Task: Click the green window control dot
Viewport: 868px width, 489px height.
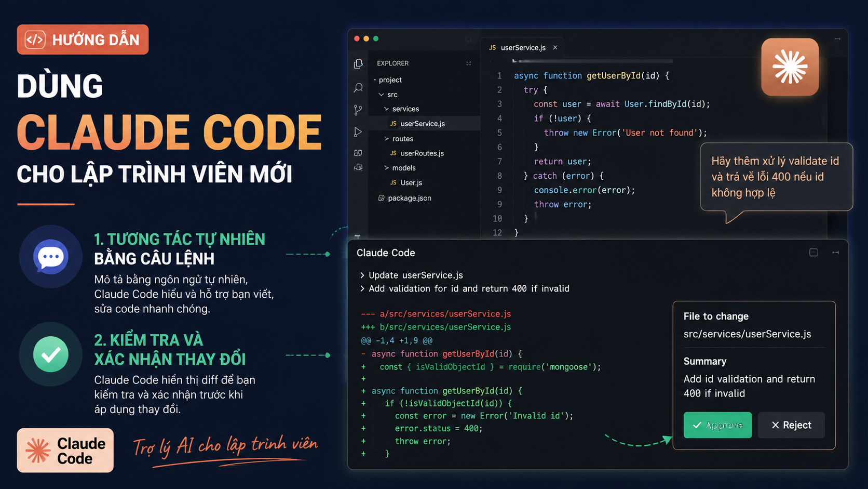Action: 376,38
